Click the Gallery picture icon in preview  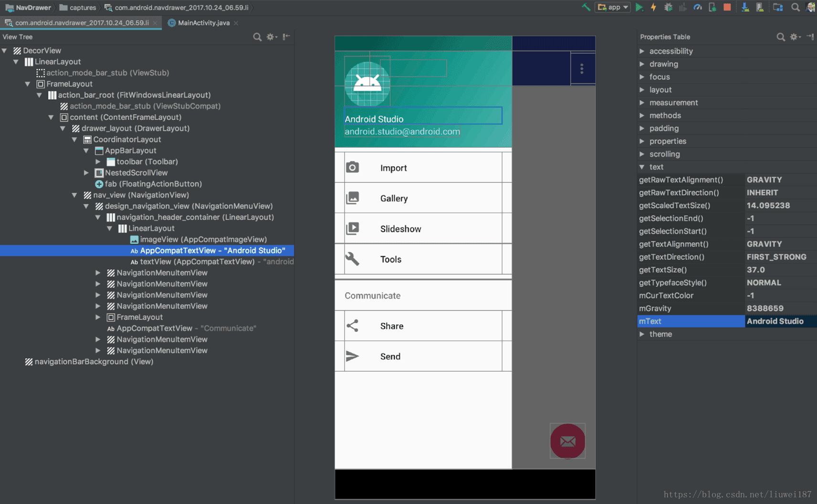(353, 198)
